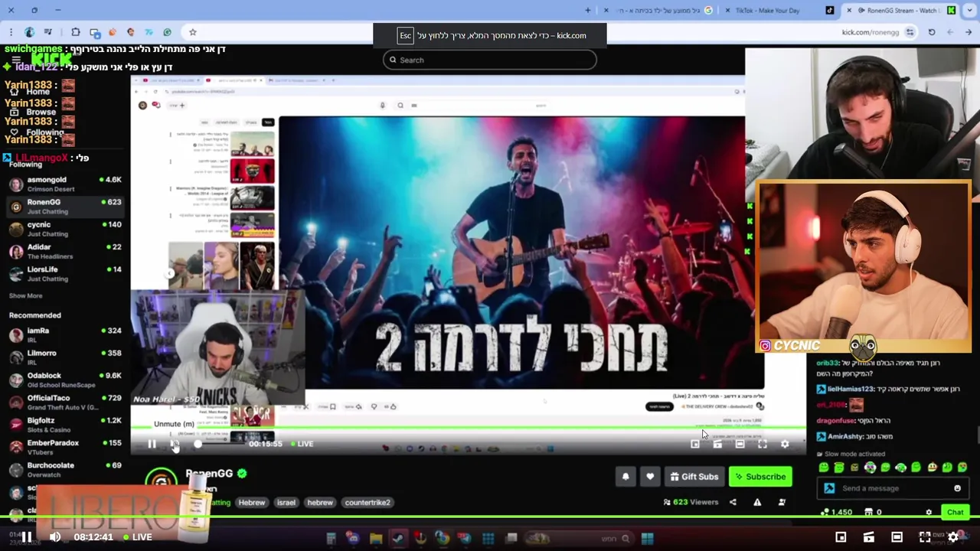The height and width of the screenshot is (551, 980).
Task: Toggle fullscreen on embedded stream player
Action: tap(763, 444)
